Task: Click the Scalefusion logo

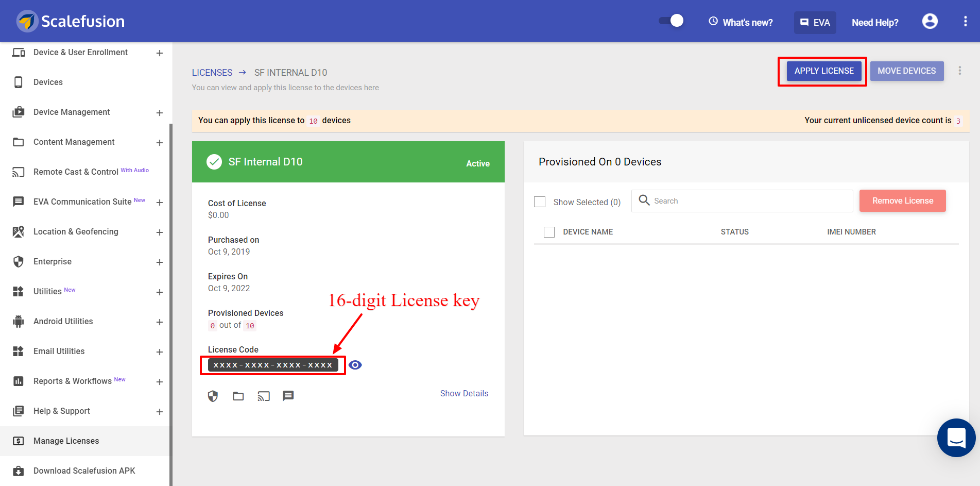Action: click(x=71, y=21)
